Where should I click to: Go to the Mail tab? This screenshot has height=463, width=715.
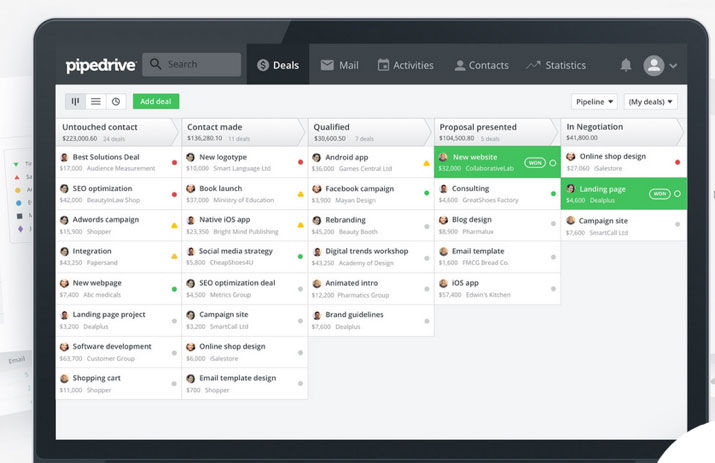coord(339,65)
